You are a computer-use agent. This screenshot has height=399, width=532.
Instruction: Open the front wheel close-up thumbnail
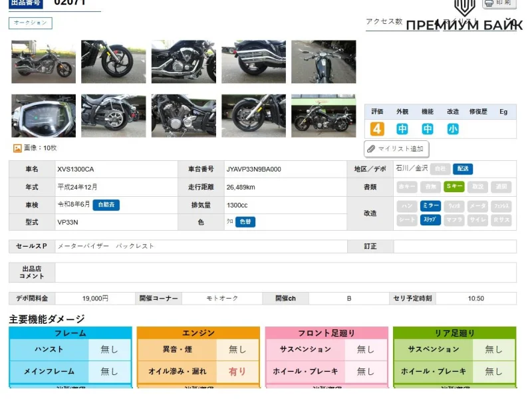pyautogui.click(x=114, y=62)
